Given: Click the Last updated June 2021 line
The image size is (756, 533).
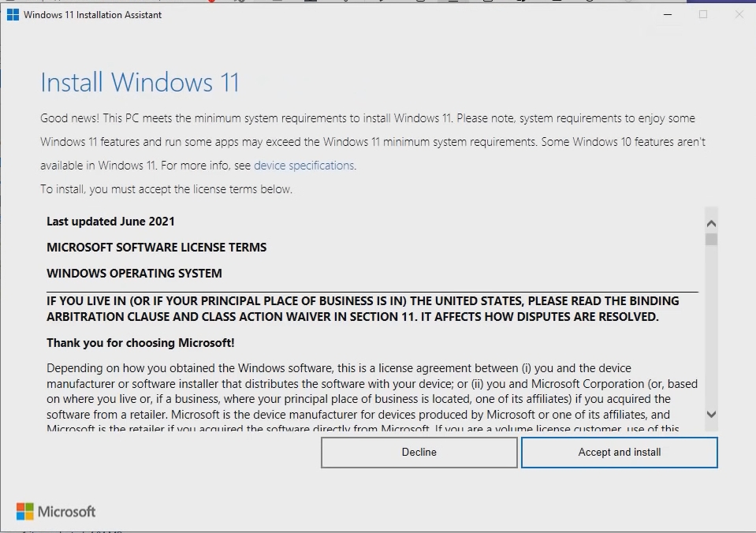Looking at the screenshot, I should 110,222.
